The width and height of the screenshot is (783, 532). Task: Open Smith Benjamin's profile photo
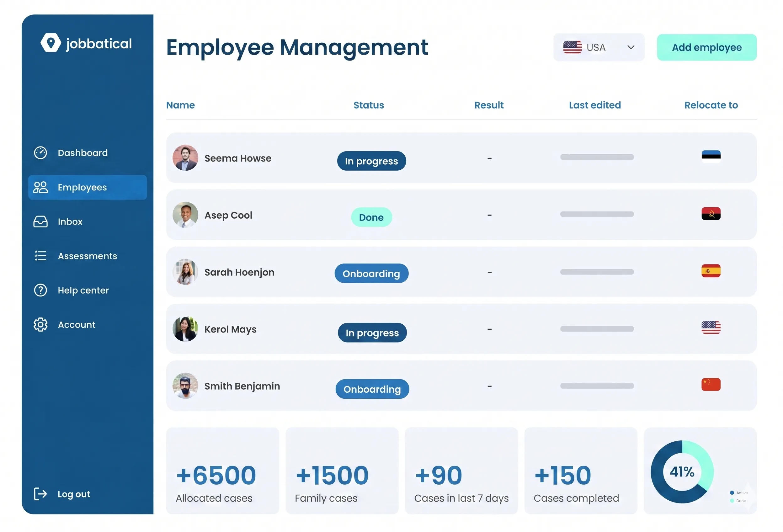click(x=185, y=386)
